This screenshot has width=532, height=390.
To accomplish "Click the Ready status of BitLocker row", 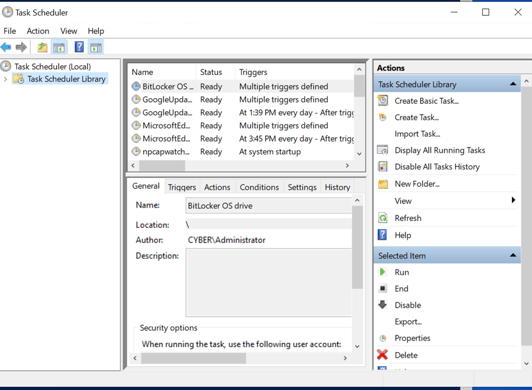I will click(x=211, y=87).
